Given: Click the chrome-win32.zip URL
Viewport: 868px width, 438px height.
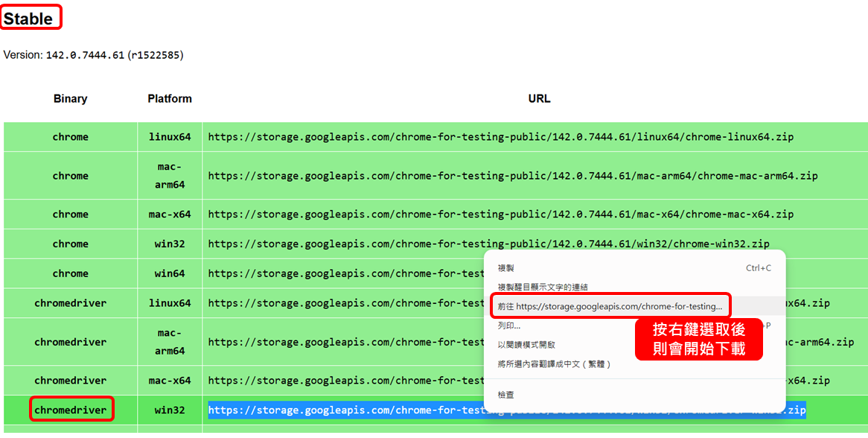Looking at the screenshot, I should (x=488, y=244).
